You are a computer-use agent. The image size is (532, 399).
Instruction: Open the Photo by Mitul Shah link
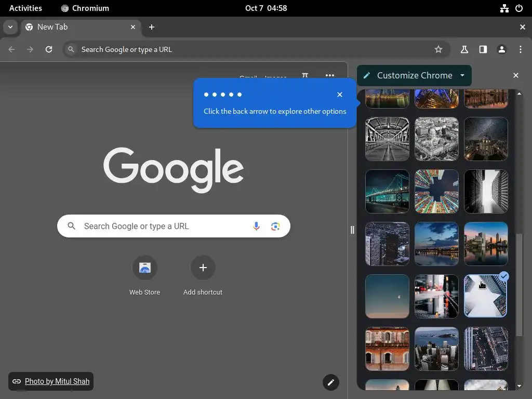point(57,381)
